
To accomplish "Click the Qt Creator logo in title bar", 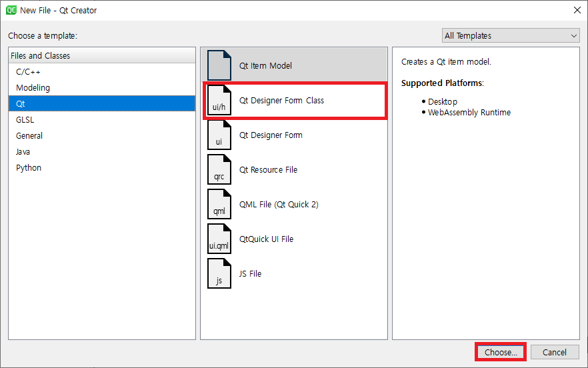I will (x=11, y=10).
